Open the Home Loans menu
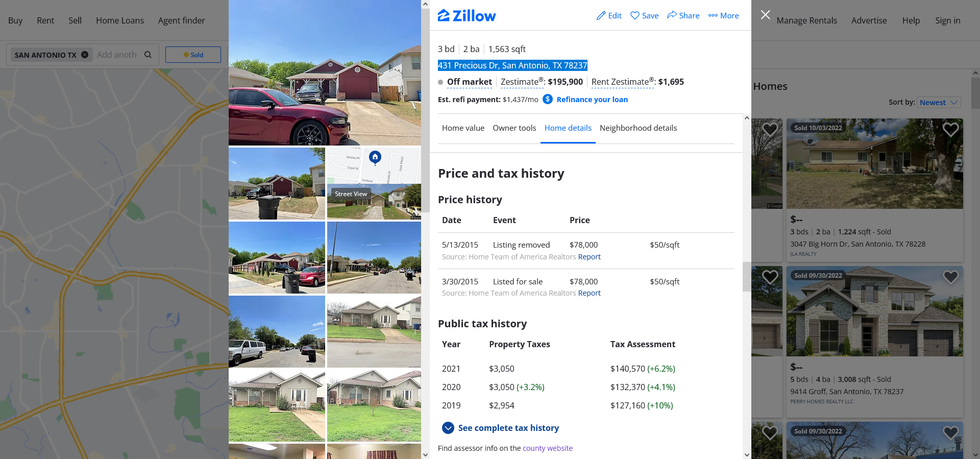The image size is (980, 459). (x=120, y=20)
